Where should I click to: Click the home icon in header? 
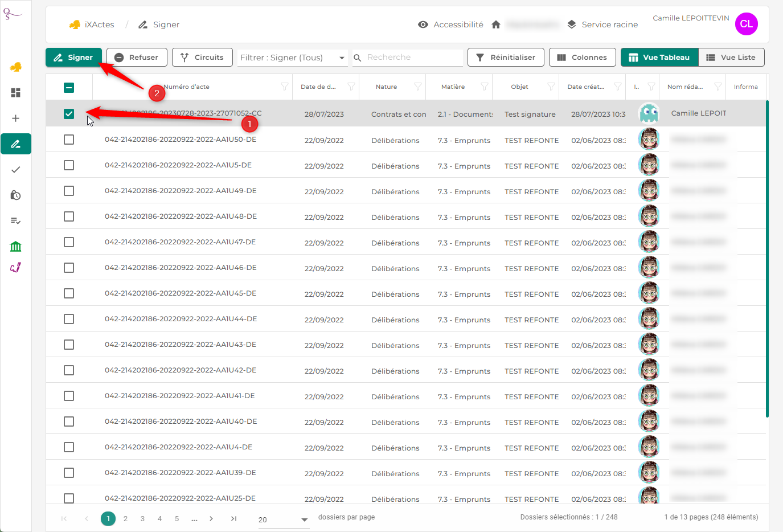point(496,24)
